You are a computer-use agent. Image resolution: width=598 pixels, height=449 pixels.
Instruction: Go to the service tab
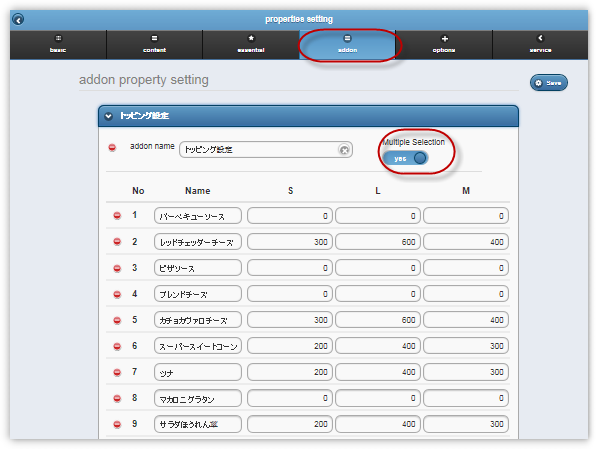(x=540, y=45)
